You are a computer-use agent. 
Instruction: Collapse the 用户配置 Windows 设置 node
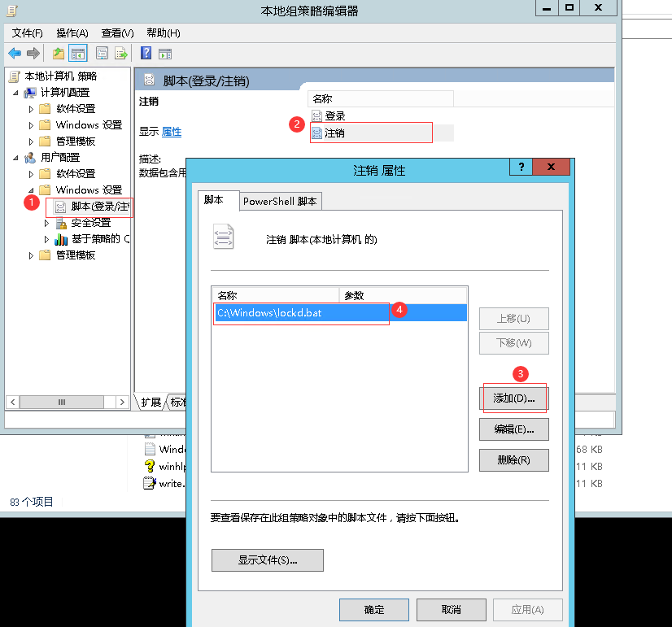pos(32,190)
